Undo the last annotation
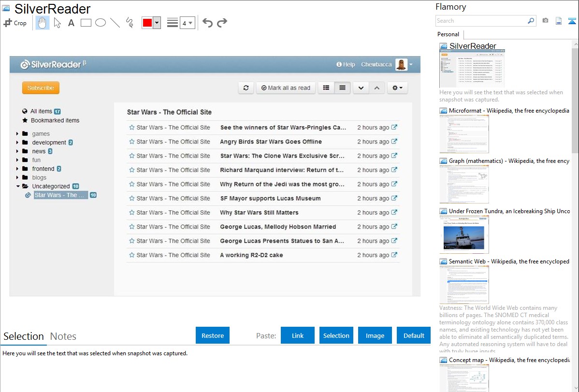The image size is (579, 392). (207, 23)
